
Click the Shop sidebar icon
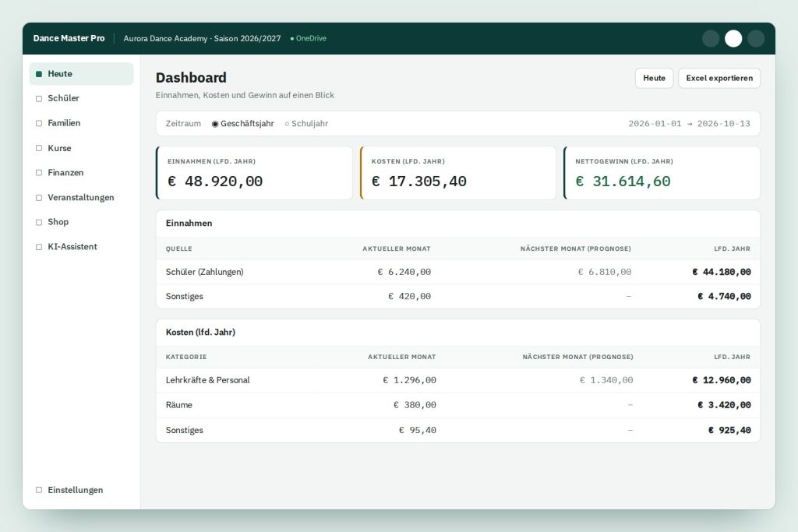(x=39, y=222)
